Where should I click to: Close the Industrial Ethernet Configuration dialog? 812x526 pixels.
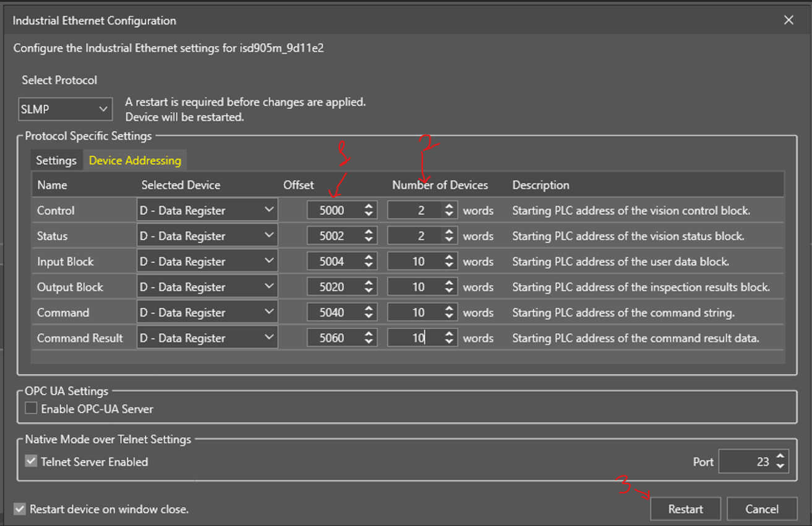pos(788,20)
